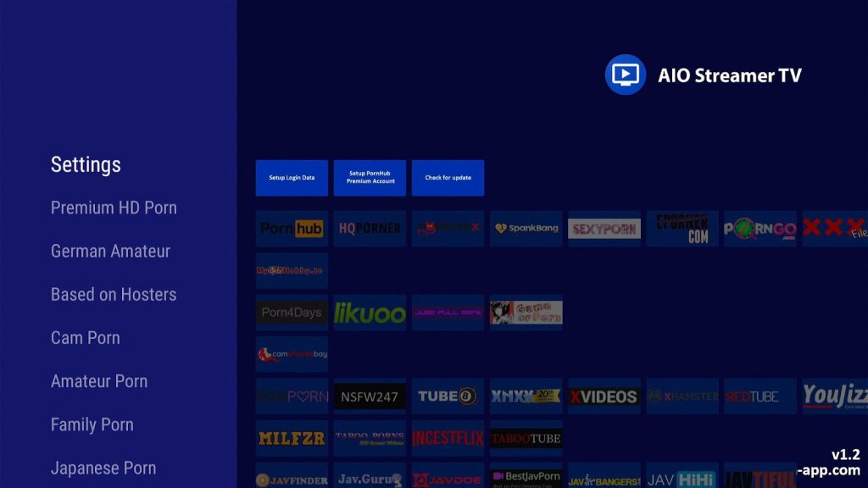Open the Tube8 tile
The height and width of the screenshot is (488, 868).
[x=448, y=396]
